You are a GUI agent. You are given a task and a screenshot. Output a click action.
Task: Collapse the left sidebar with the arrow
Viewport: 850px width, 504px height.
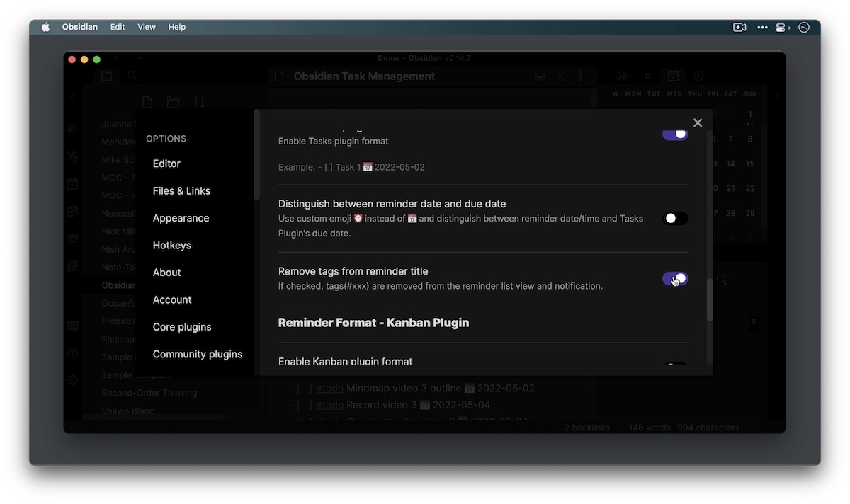coord(72,97)
